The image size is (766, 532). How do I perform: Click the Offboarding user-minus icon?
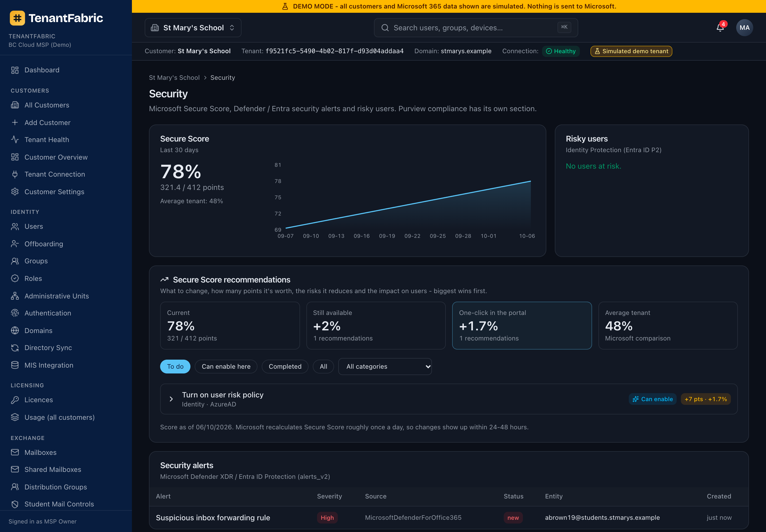coord(15,244)
